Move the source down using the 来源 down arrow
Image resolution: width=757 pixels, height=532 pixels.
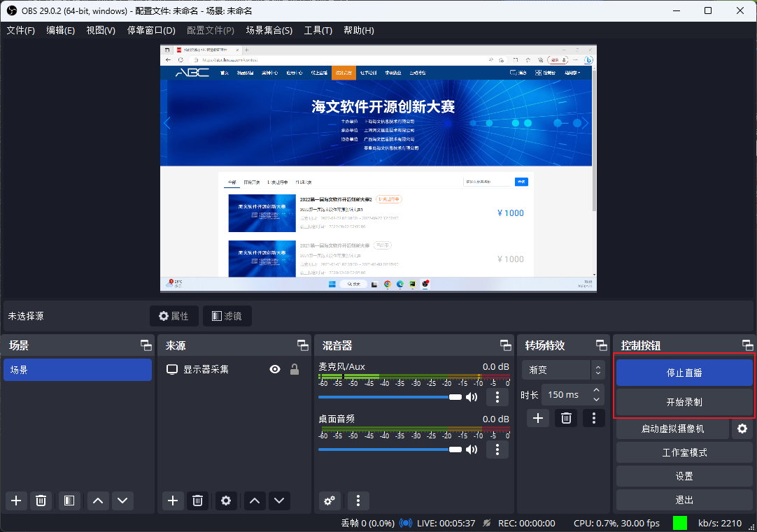[x=280, y=501]
